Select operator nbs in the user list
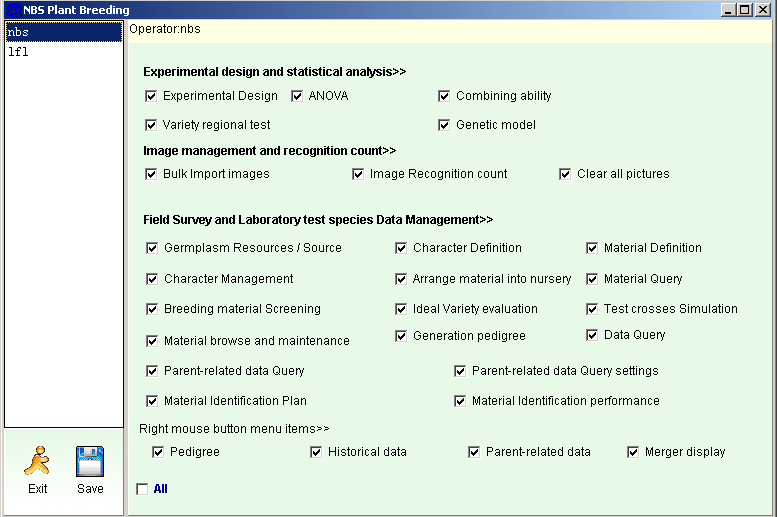777x517 pixels. pyautogui.click(x=64, y=32)
